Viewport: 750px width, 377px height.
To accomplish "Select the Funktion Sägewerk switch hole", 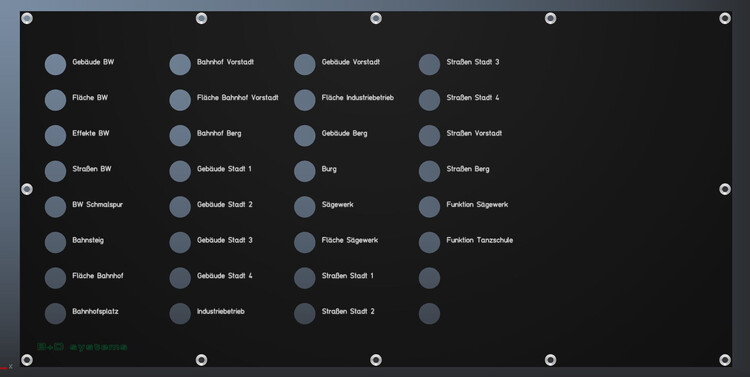I will (430, 207).
